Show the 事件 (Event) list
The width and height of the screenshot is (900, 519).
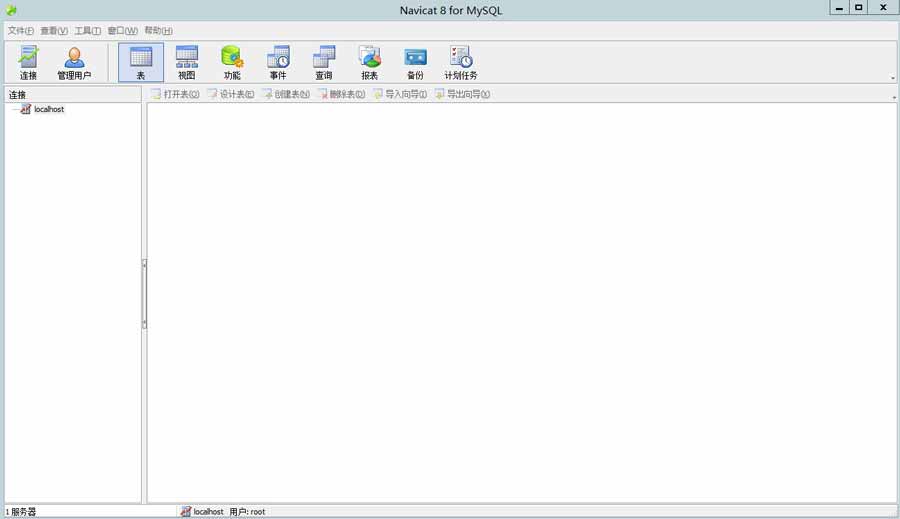tap(278, 63)
